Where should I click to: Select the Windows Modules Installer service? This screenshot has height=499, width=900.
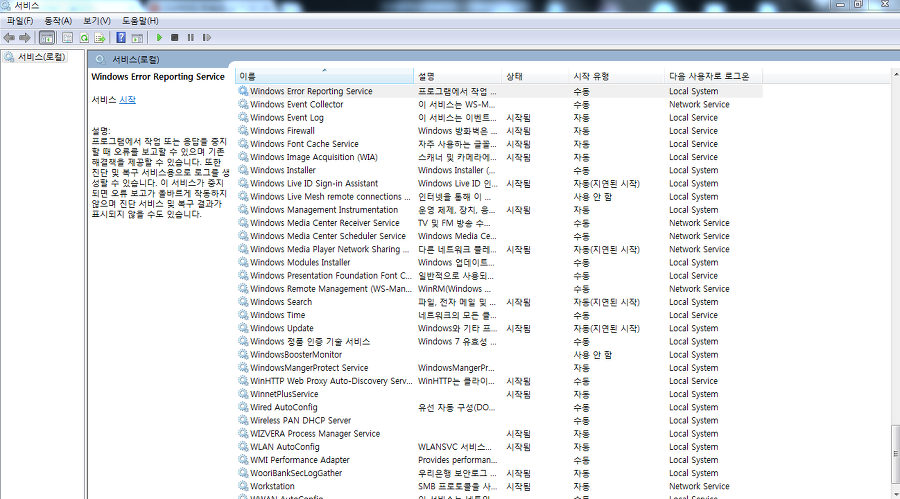pyautogui.click(x=300, y=262)
